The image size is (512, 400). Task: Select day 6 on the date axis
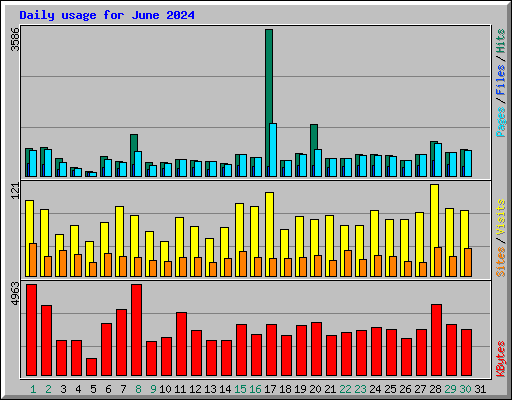(x=108, y=389)
